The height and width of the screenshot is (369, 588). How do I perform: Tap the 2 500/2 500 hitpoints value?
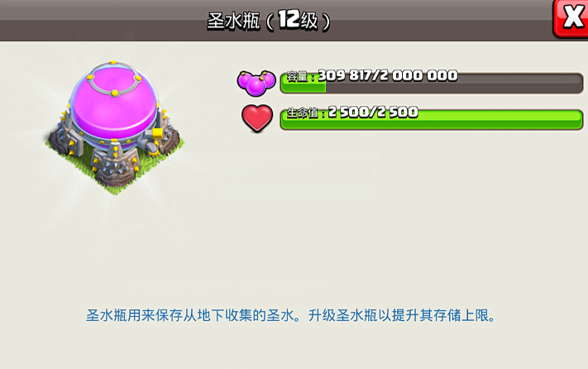373,113
